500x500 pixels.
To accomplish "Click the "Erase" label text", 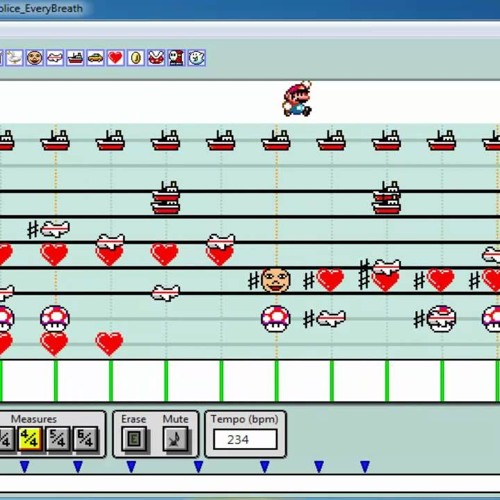I will coord(134,419).
